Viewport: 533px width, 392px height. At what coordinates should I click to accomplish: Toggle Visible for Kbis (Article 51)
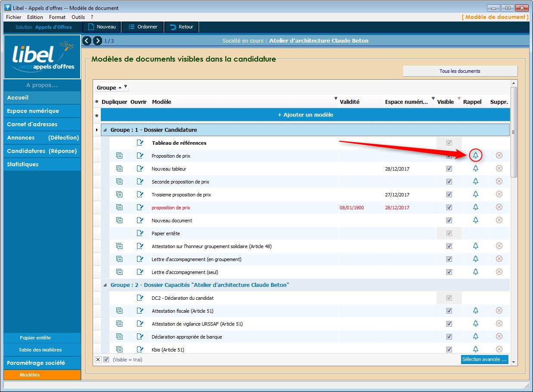(x=449, y=349)
